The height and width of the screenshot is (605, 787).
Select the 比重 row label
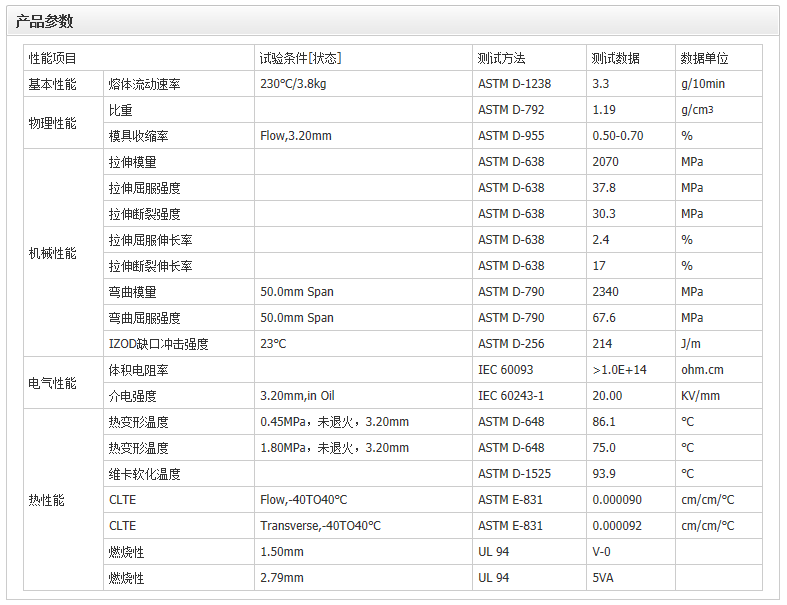(120, 110)
